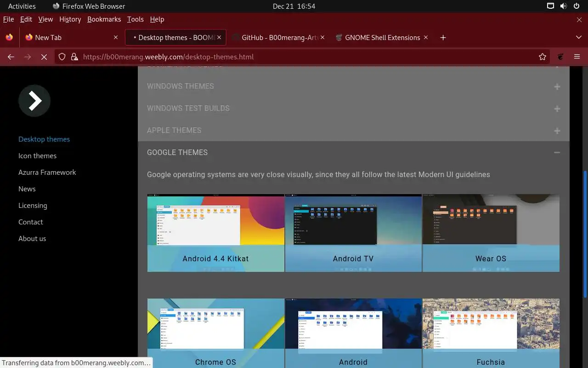Open the About us link
Screen dimensions: 588x368
click(32, 238)
